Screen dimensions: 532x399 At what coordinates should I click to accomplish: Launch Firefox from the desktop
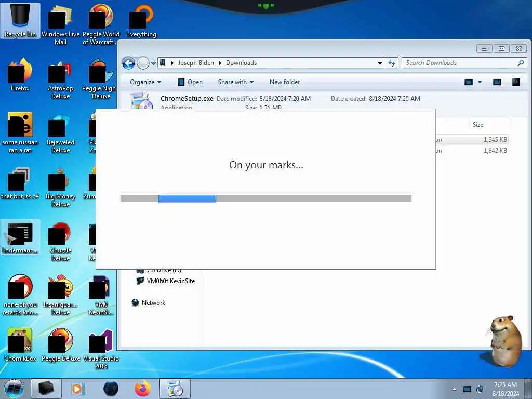coord(20,75)
